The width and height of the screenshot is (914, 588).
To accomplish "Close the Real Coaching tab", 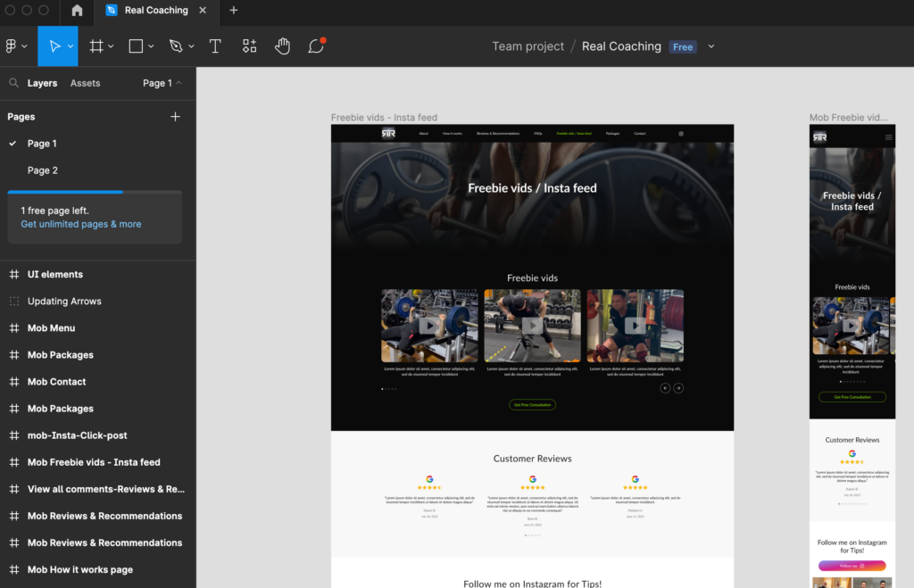I will coord(203,11).
